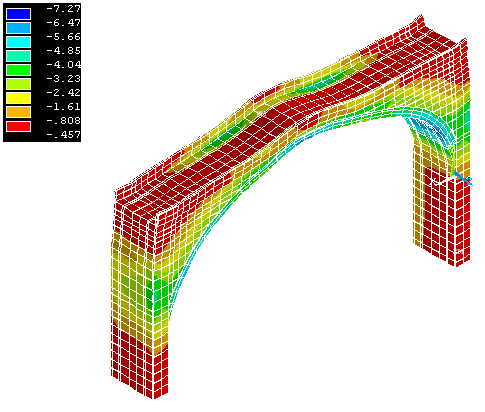485x412 pixels.
Task: Select the orange legend swatch
Action: pos(18,112)
